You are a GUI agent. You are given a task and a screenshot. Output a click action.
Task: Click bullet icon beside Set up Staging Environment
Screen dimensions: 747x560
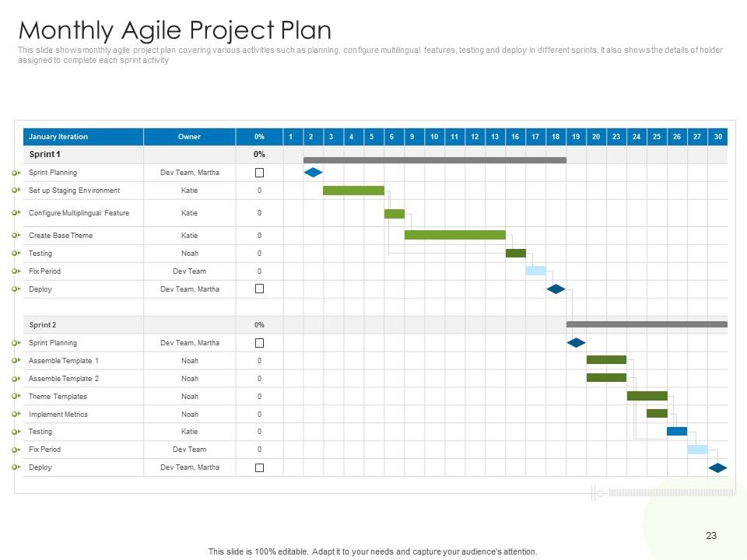(16, 191)
